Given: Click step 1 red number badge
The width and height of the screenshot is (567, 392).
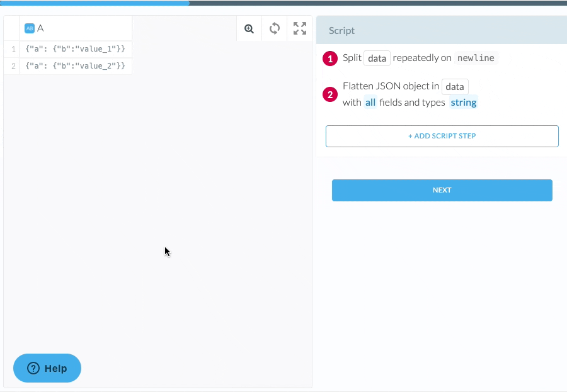Looking at the screenshot, I should [330, 59].
